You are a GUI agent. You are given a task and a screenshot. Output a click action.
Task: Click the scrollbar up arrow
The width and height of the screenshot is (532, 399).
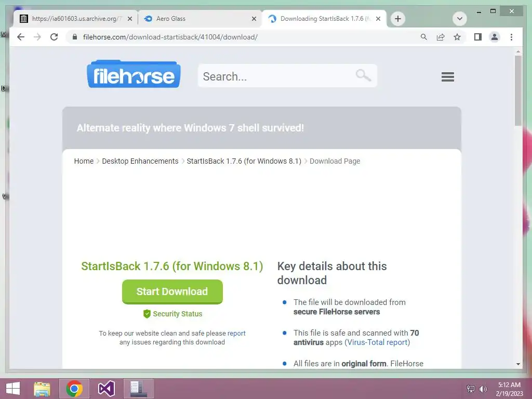tap(518, 52)
